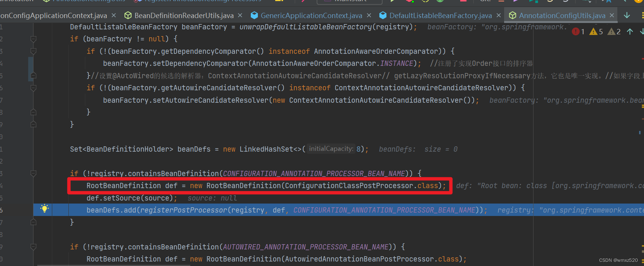
Task: Close the onConfigApplicationContext.java tab
Action: click(x=114, y=15)
